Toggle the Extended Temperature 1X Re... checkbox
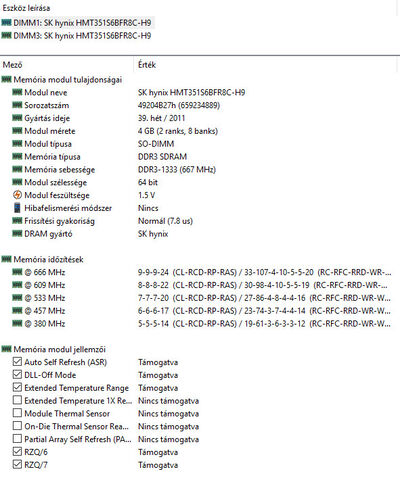 pyautogui.click(x=17, y=400)
